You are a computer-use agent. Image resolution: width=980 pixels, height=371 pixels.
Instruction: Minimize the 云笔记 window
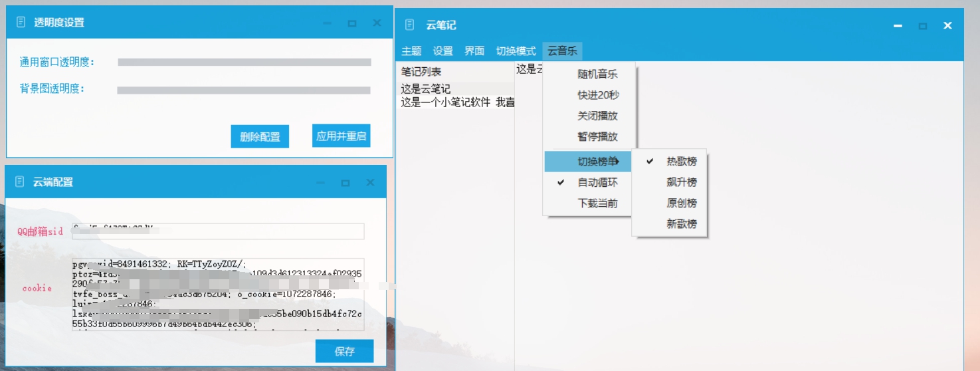pyautogui.click(x=898, y=26)
